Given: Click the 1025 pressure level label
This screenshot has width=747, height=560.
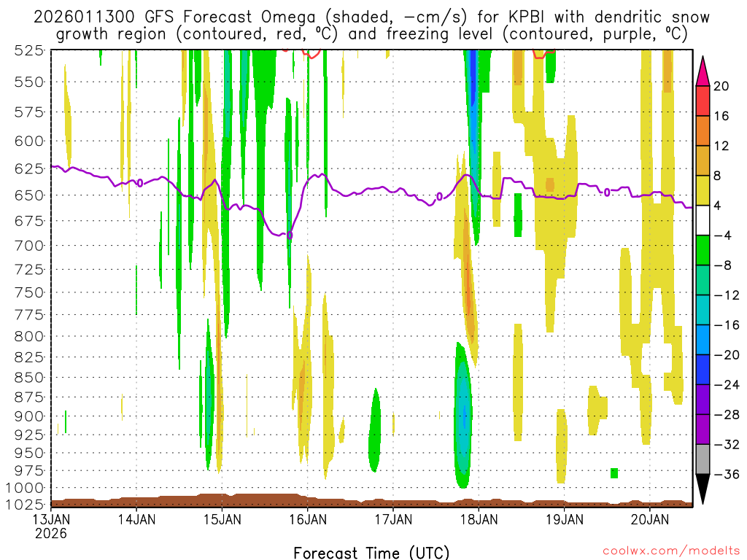Looking at the screenshot, I should pyautogui.click(x=24, y=504).
